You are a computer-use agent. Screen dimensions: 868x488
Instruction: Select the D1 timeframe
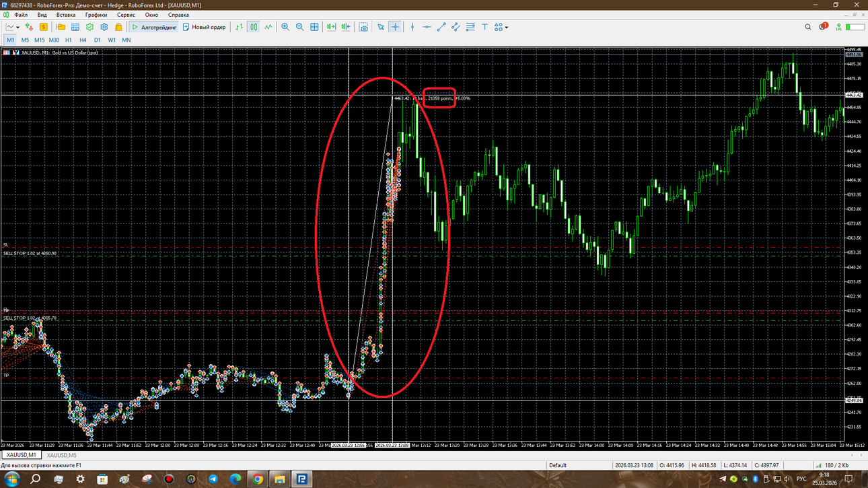98,40
